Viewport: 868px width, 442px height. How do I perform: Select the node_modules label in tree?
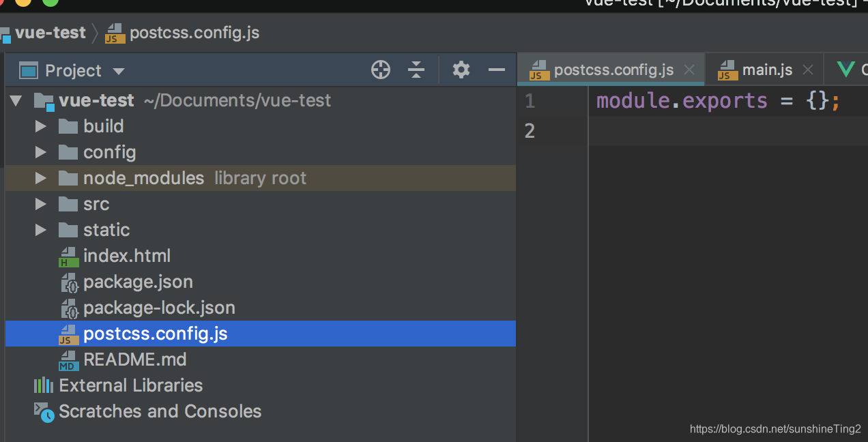[143, 178]
